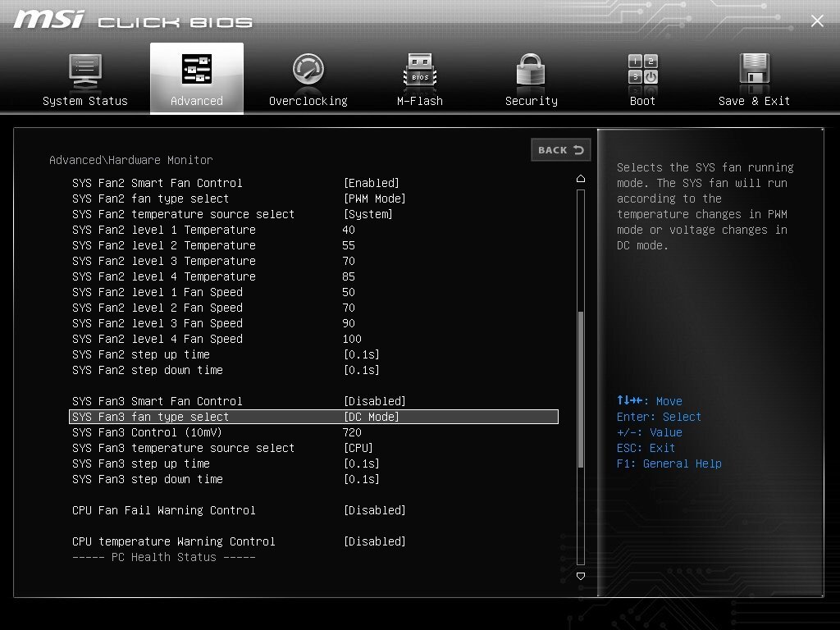
Task: Click the 'PC Health Status' section header
Action: click(x=164, y=557)
